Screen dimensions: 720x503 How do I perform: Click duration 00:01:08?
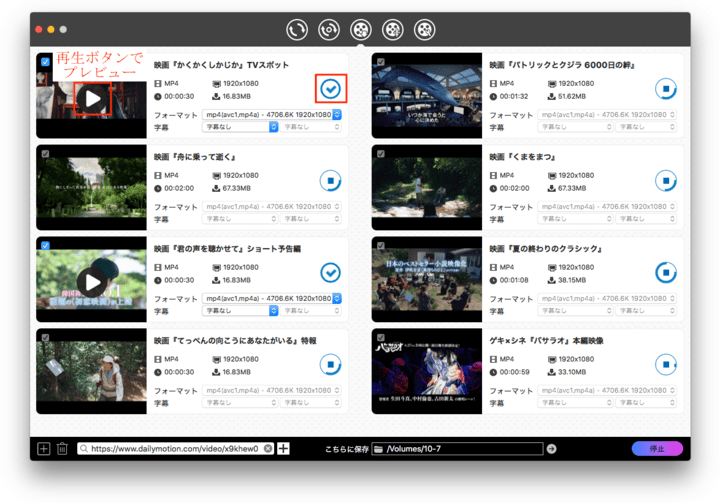(514, 280)
